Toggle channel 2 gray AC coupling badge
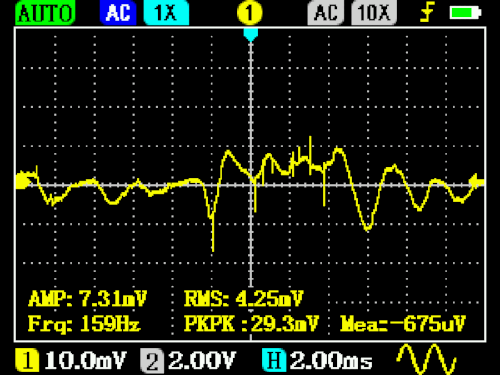The image size is (500, 375). click(x=325, y=13)
